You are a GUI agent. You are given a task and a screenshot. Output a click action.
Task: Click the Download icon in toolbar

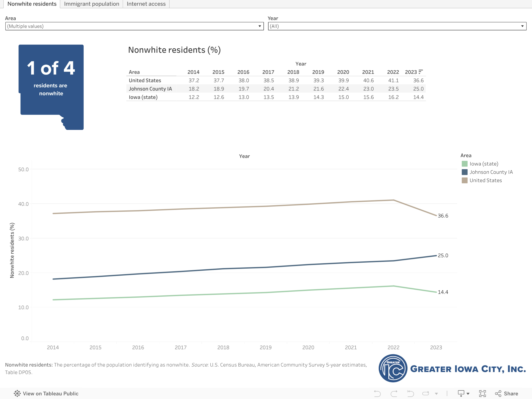tap(461, 394)
